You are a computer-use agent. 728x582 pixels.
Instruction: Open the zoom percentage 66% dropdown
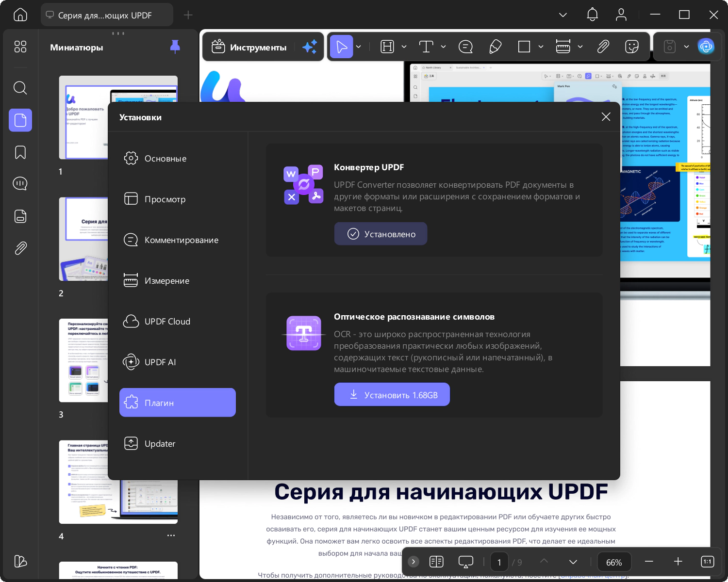(x=614, y=562)
